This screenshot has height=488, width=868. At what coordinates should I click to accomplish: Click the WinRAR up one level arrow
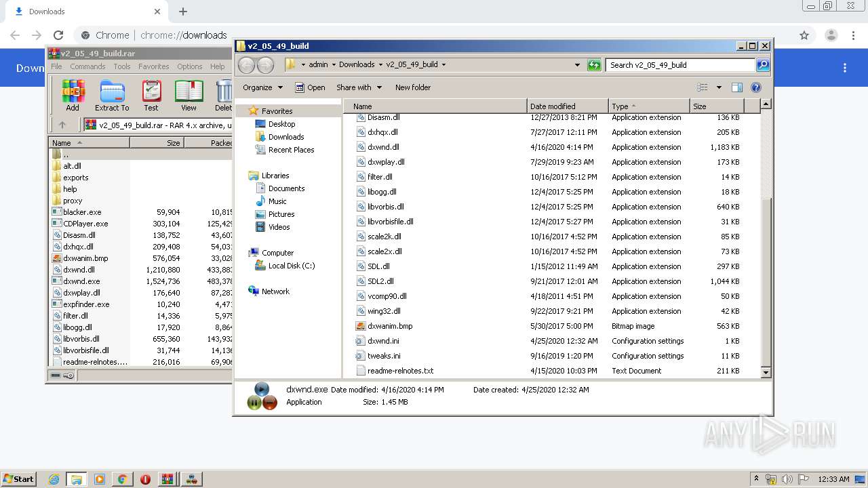(x=62, y=125)
